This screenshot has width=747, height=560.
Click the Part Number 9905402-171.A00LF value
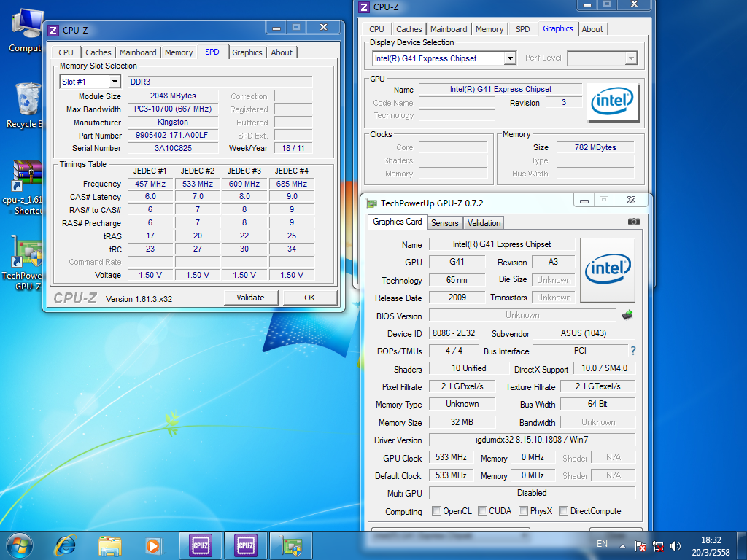pyautogui.click(x=172, y=135)
